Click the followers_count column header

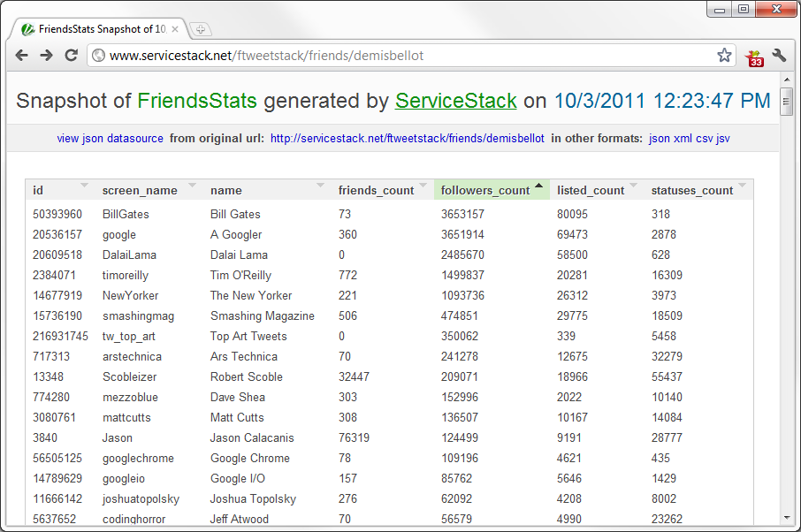click(492, 190)
